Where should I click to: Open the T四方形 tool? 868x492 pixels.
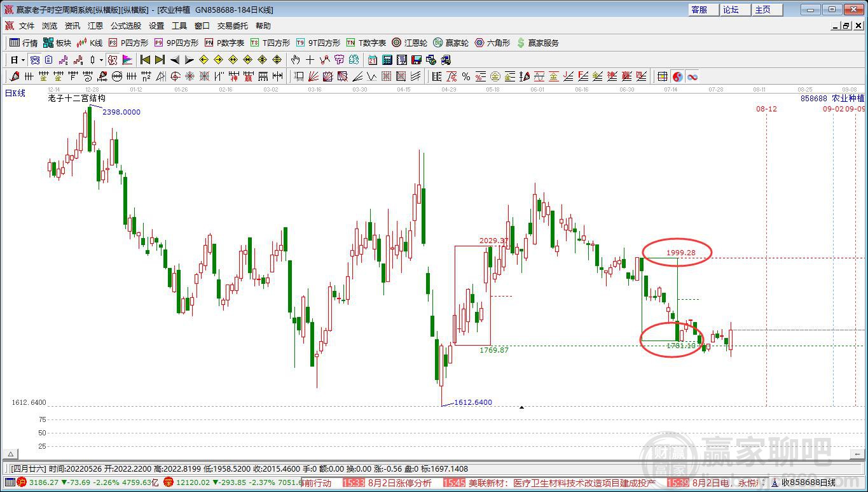click(x=270, y=43)
